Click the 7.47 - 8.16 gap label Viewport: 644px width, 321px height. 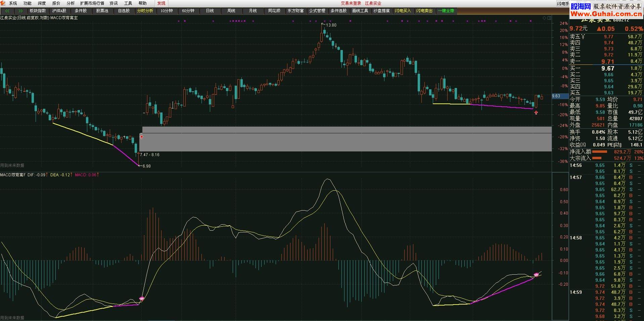pyautogui.click(x=150, y=155)
